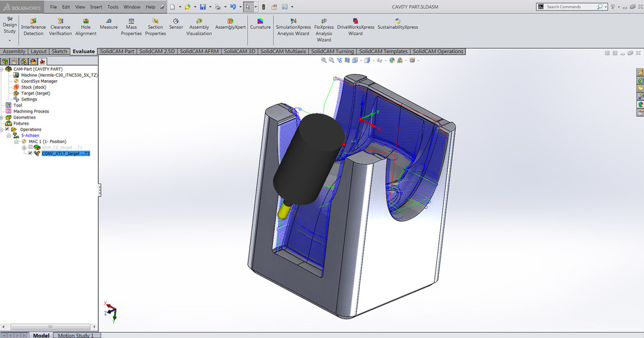
Task: Click the Sensor tool
Action: tap(176, 24)
